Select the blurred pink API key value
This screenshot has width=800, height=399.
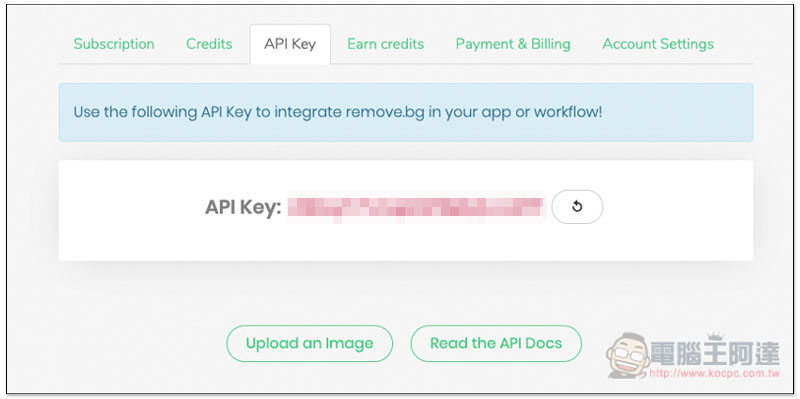click(x=416, y=207)
